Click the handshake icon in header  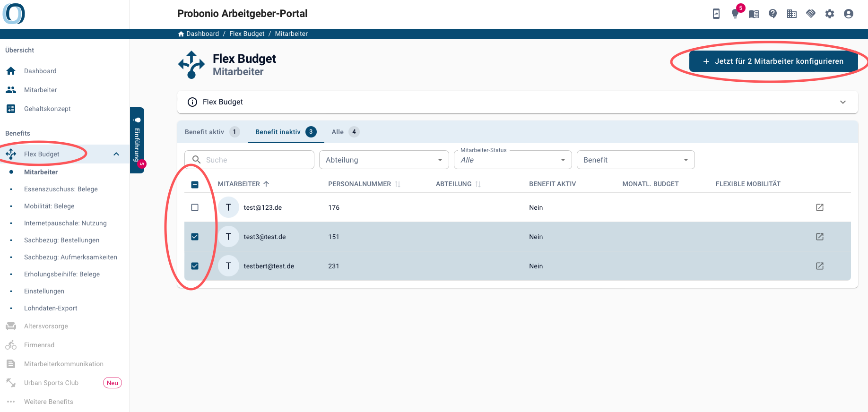pyautogui.click(x=811, y=14)
